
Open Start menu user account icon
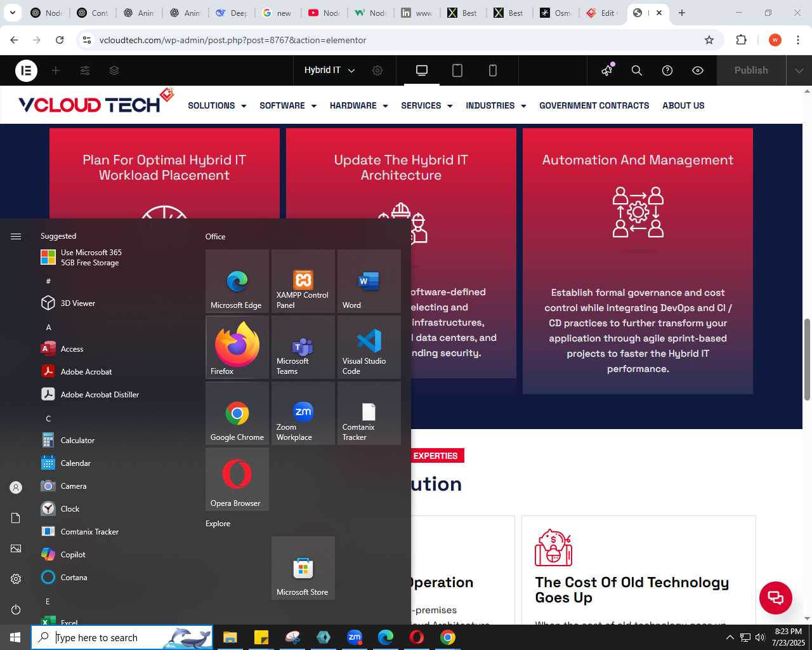[x=16, y=487]
